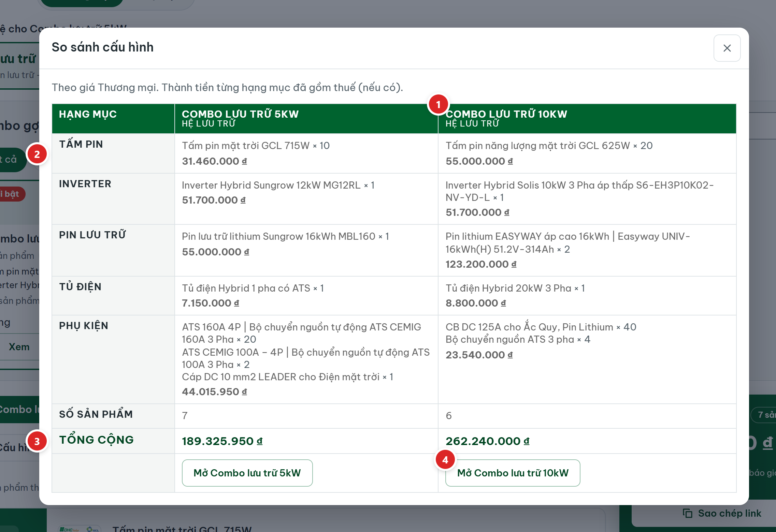Select the 189.325.950 đ total amount

pos(222,441)
